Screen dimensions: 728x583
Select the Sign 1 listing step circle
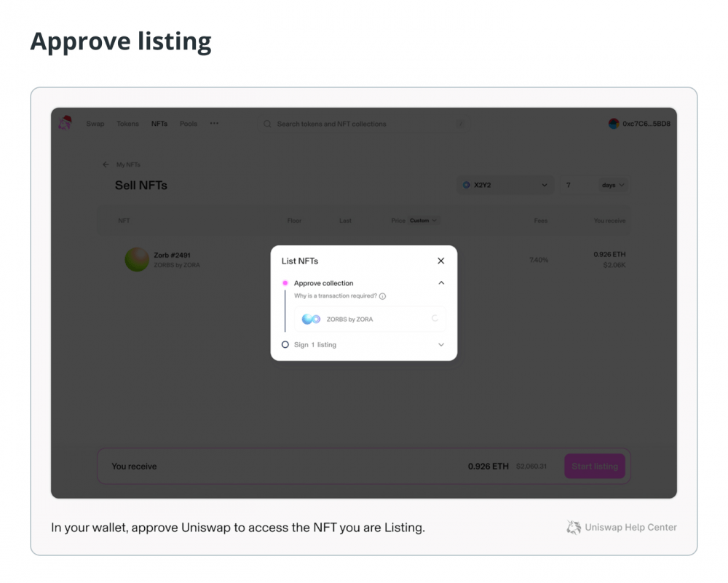tap(285, 344)
